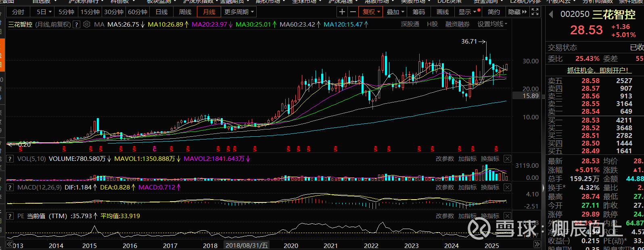Click 深股通 tag link
The image size is (644, 250).
(x=410, y=24)
